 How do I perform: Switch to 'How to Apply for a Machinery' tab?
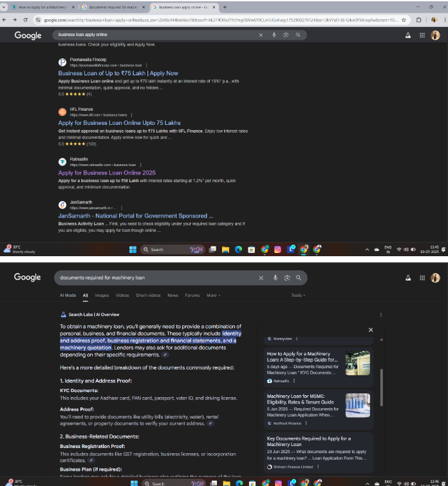click(x=42, y=7)
